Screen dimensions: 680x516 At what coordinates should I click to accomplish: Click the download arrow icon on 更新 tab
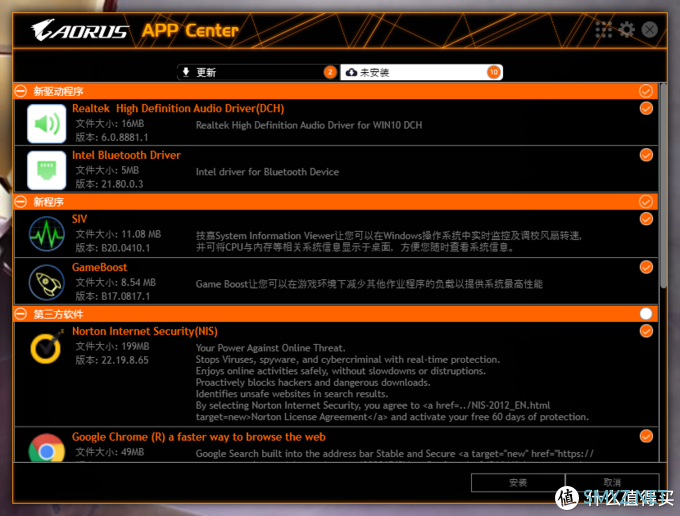click(186, 72)
